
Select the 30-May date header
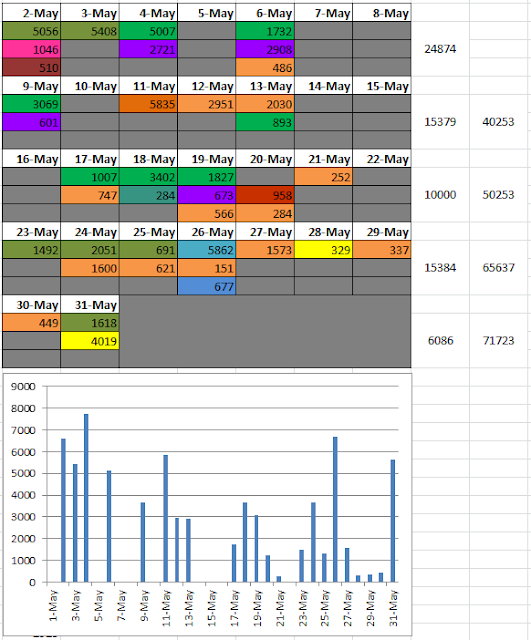(31, 305)
